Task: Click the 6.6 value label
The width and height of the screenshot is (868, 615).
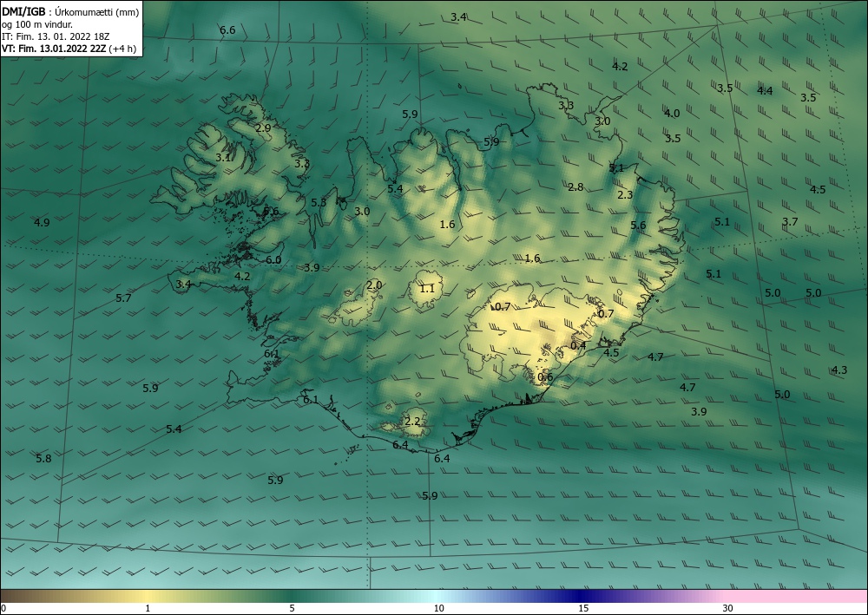Action: [x=227, y=29]
